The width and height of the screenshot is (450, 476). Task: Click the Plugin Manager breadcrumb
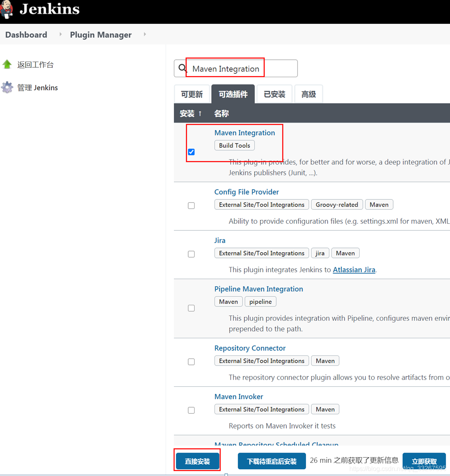[101, 35]
